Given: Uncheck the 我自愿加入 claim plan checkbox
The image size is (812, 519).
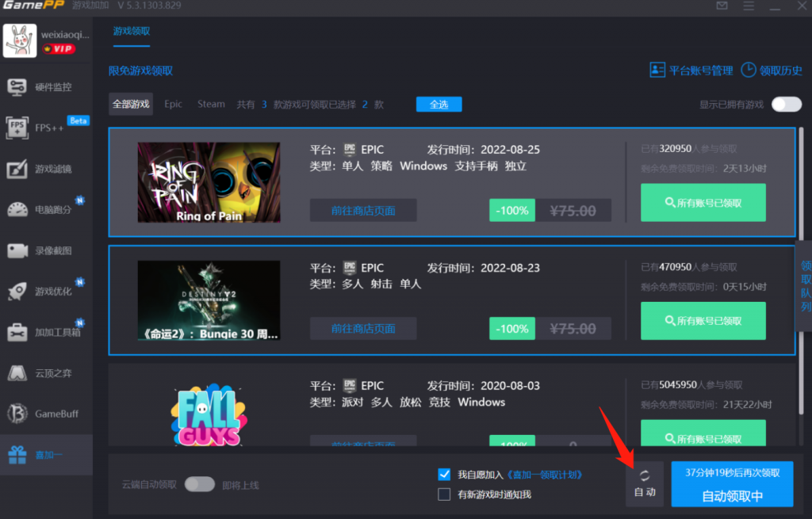Looking at the screenshot, I should 444,475.
